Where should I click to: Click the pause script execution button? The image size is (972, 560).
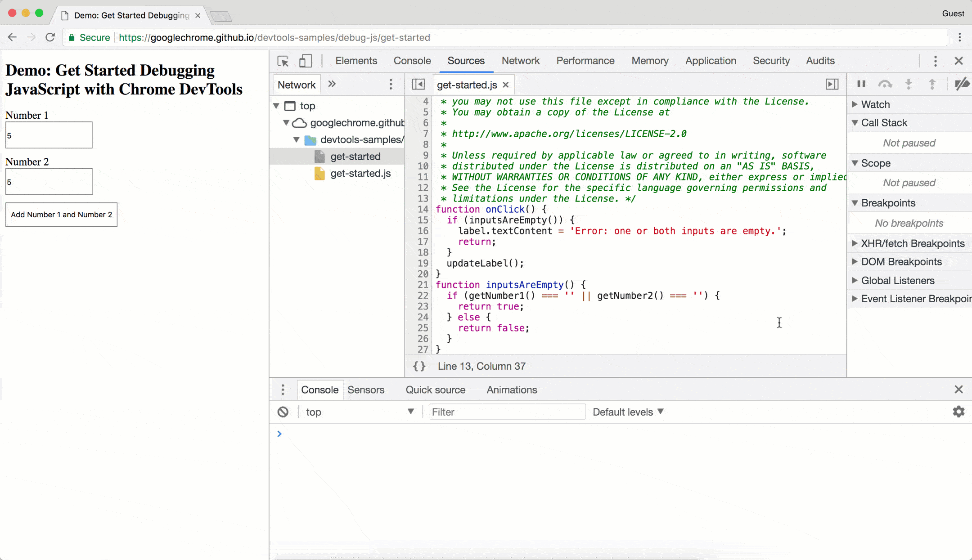coord(862,84)
